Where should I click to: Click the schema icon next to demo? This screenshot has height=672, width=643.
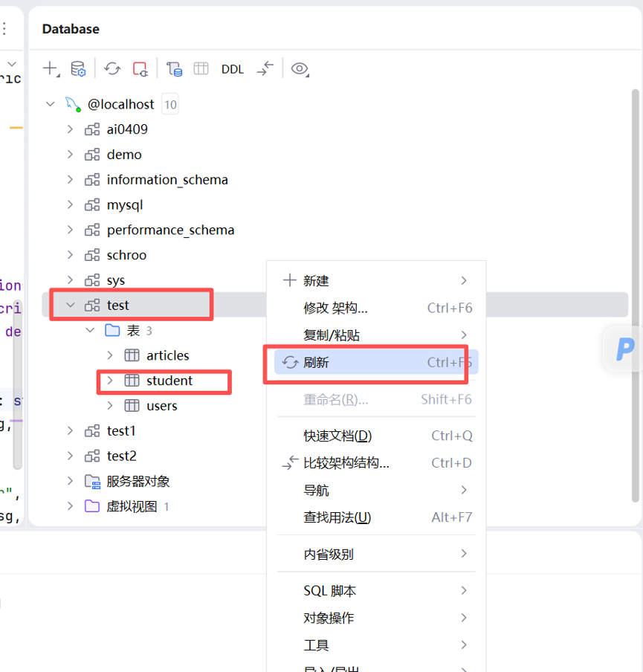point(92,155)
